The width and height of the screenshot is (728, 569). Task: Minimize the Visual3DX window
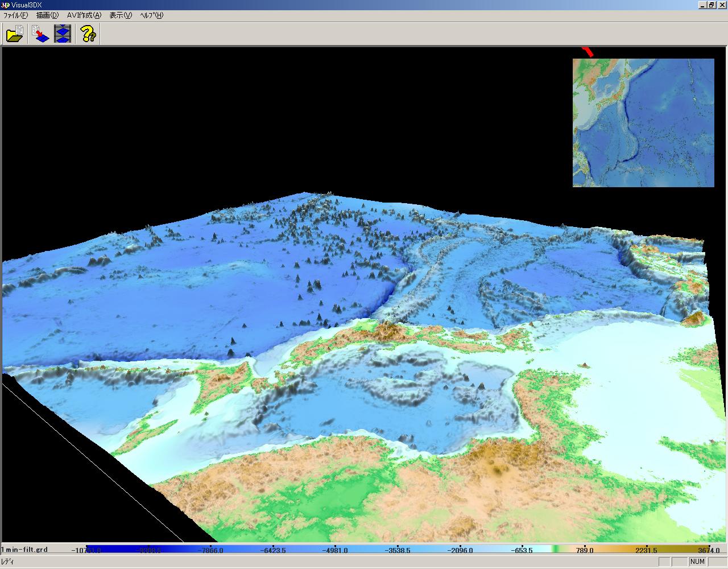[x=702, y=5]
